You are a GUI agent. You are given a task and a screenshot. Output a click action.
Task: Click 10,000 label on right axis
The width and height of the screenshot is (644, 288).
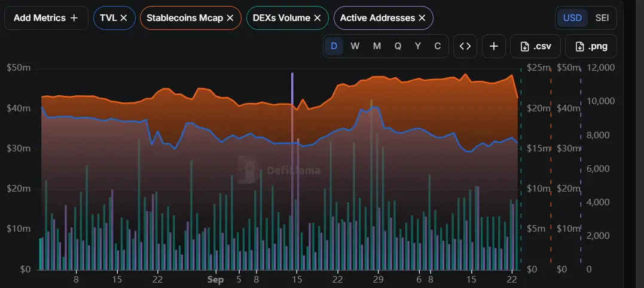600,101
